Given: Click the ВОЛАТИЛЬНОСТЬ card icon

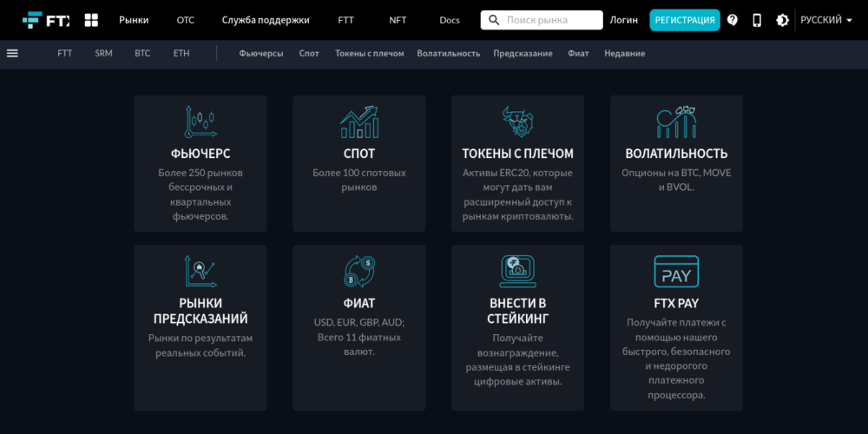Looking at the screenshot, I should [x=676, y=122].
